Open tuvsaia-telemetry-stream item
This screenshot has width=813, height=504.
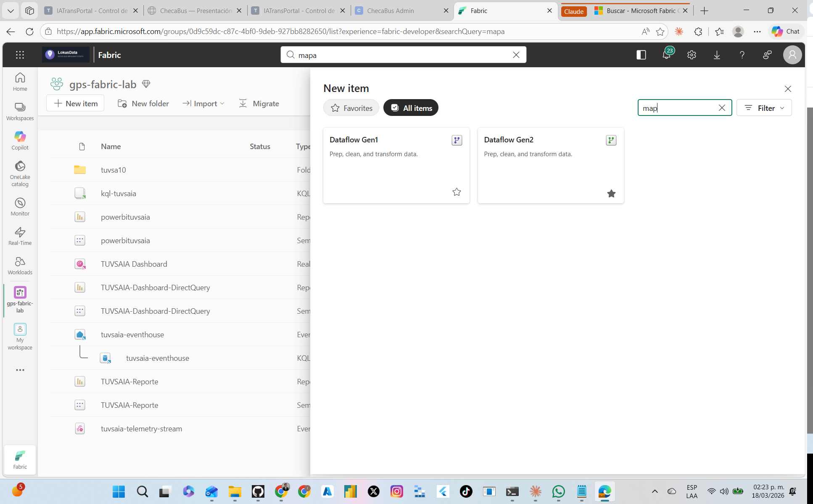coord(141,428)
